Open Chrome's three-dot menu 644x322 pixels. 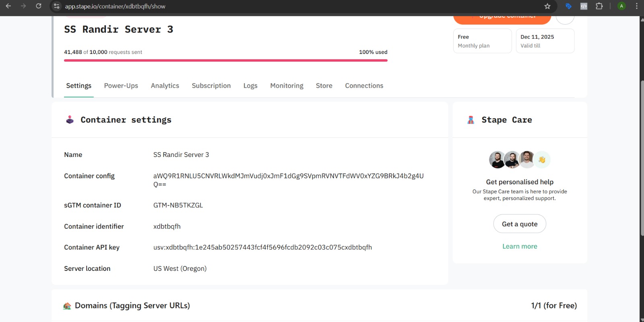[636, 6]
